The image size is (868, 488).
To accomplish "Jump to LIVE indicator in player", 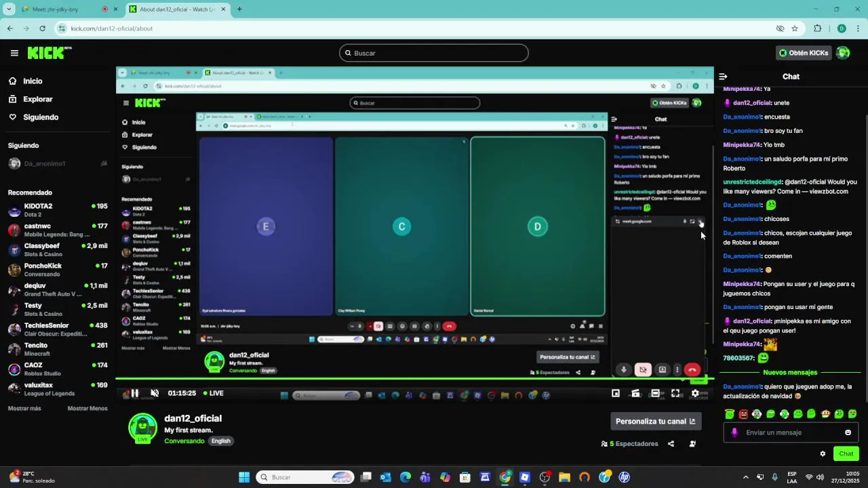I will pyautogui.click(x=213, y=393).
